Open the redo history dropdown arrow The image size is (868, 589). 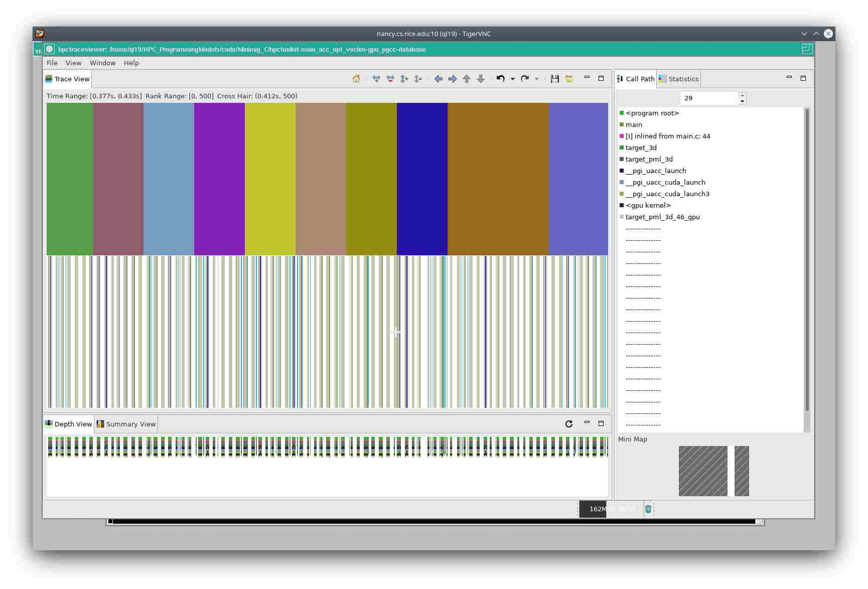(537, 79)
